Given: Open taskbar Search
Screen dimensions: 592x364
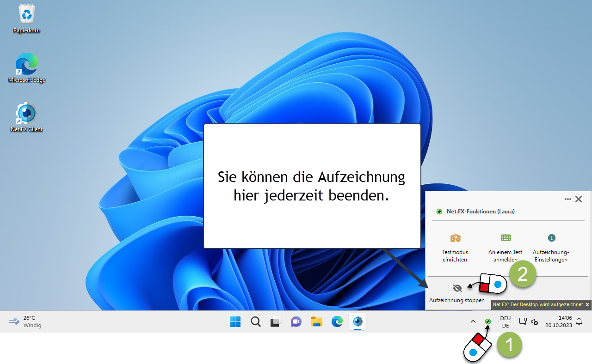Looking at the screenshot, I should 255,322.
